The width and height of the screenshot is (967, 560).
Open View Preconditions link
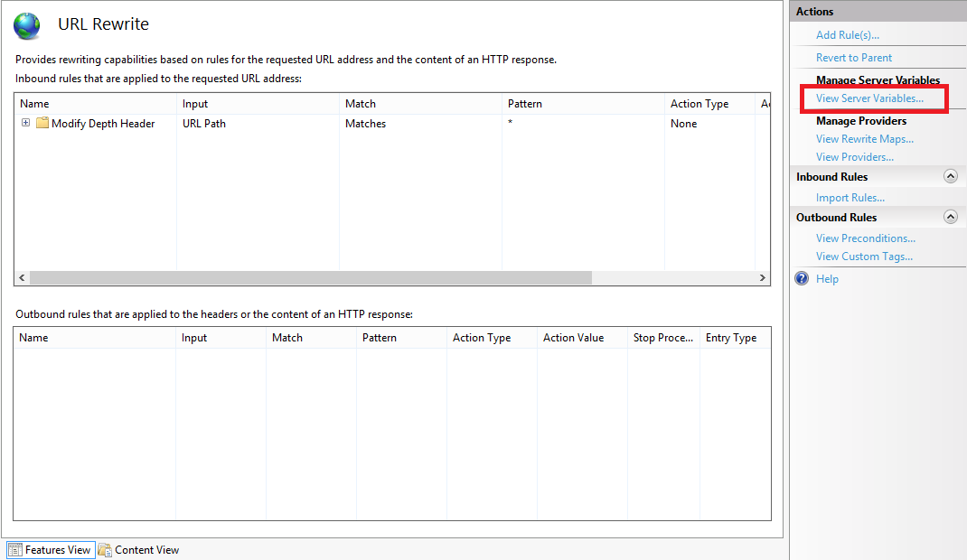click(865, 238)
